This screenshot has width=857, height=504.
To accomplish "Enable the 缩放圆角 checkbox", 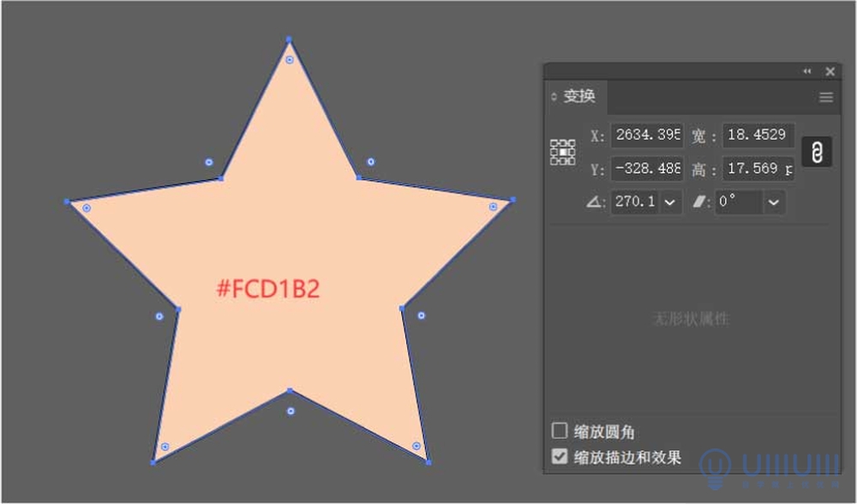I will (x=559, y=431).
